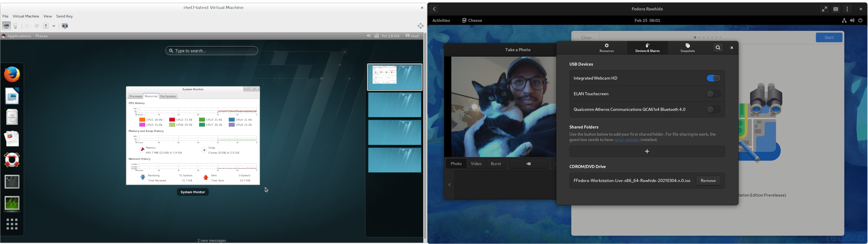
Task: Launch LibreOffice Writer from the RHEL dash
Action: point(12,96)
